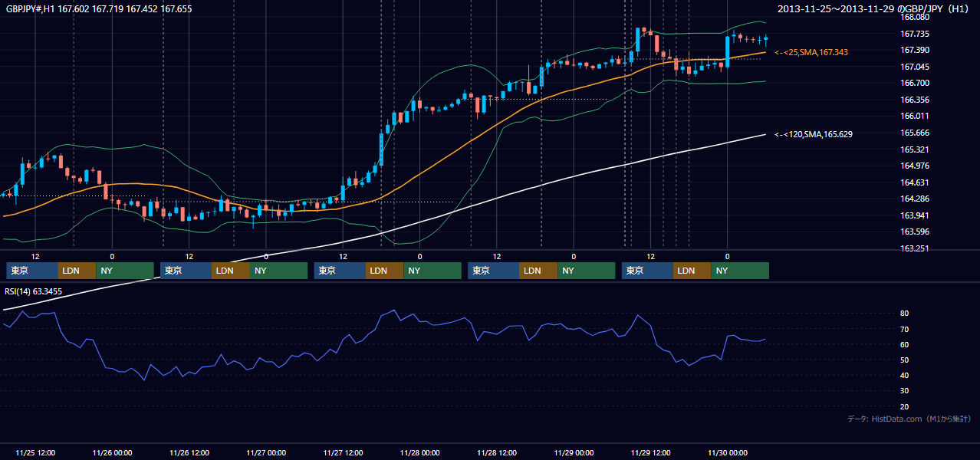Click the rightmost LDN session box
The image size is (980, 460).
point(692,271)
